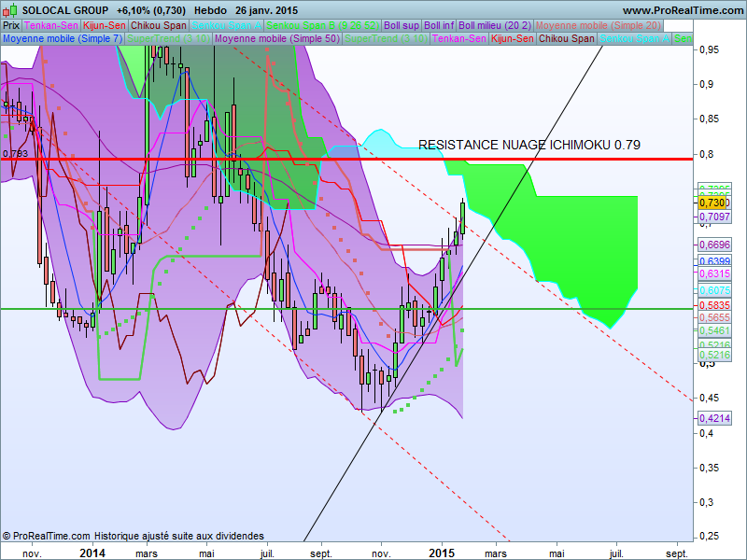Image resolution: width=747 pixels, height=560 pixels.
Task: Click the Moyenne mobile (Simple 7) label
Action: (x=62, y=39)
